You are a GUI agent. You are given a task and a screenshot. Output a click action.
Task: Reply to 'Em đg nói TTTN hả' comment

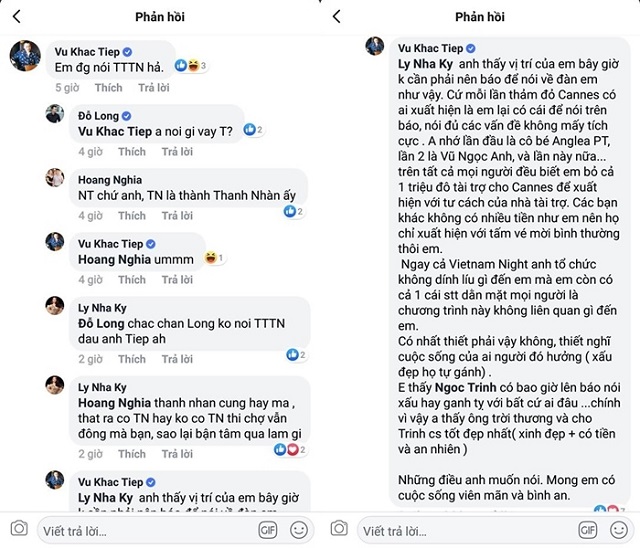pyautogui.click(x=154, y=88)
